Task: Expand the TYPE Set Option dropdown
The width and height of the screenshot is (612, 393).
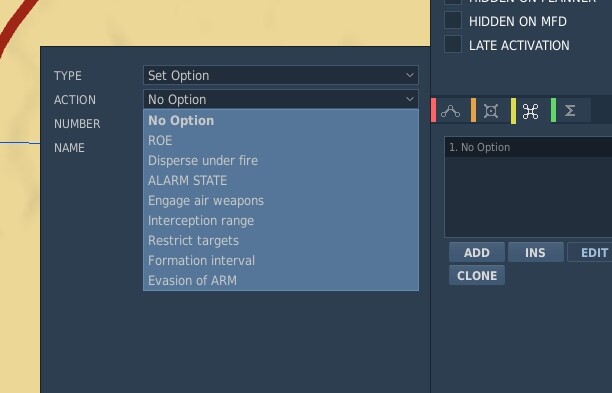Action: (281, 75)
